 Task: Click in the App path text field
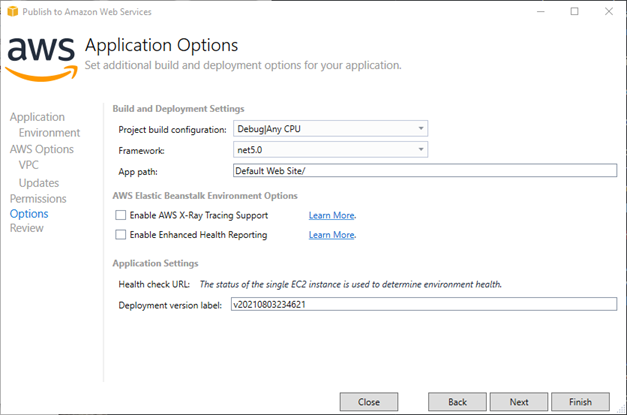pos(425,171)
